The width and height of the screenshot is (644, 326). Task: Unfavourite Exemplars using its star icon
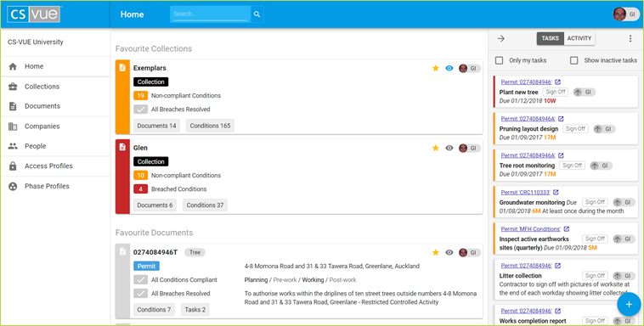436,68
